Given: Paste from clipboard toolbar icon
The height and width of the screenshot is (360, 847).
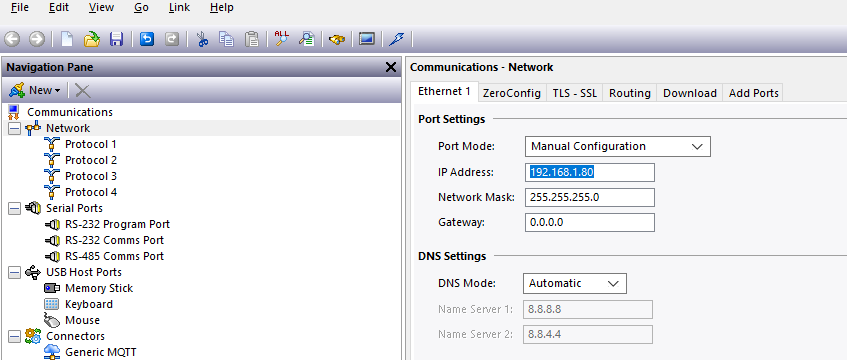Looking at the screenshot, I should click(252, 39).
